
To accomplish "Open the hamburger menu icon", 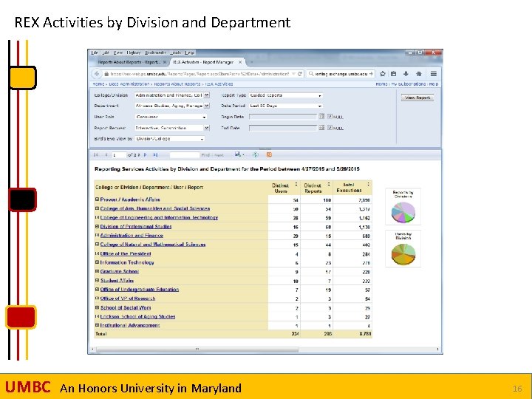I will click(433, 74).
